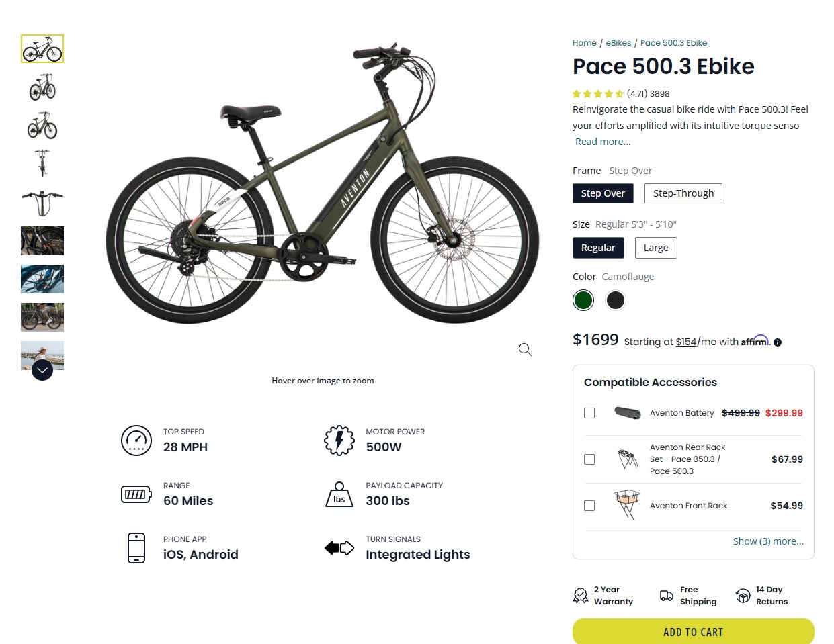This screenshot has height=644, width=834.
Task: Click the phone app icon
Action: [136, 548]
